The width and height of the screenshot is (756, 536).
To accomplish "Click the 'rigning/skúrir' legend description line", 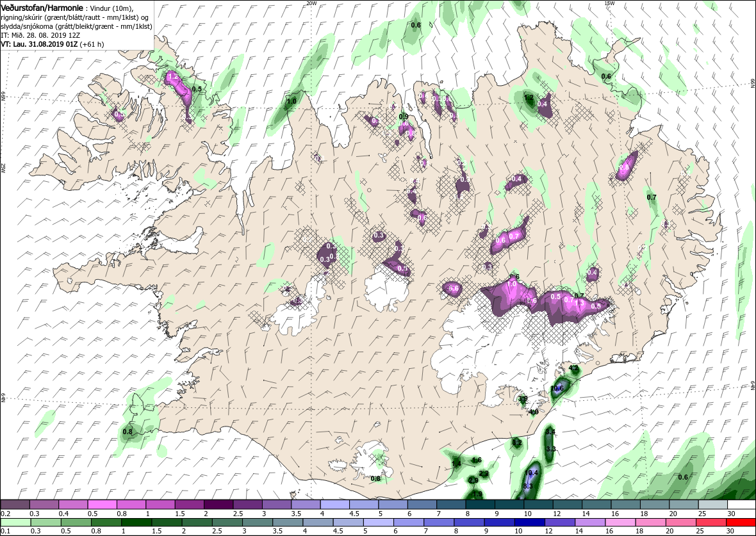I will (x=74, y=17).
